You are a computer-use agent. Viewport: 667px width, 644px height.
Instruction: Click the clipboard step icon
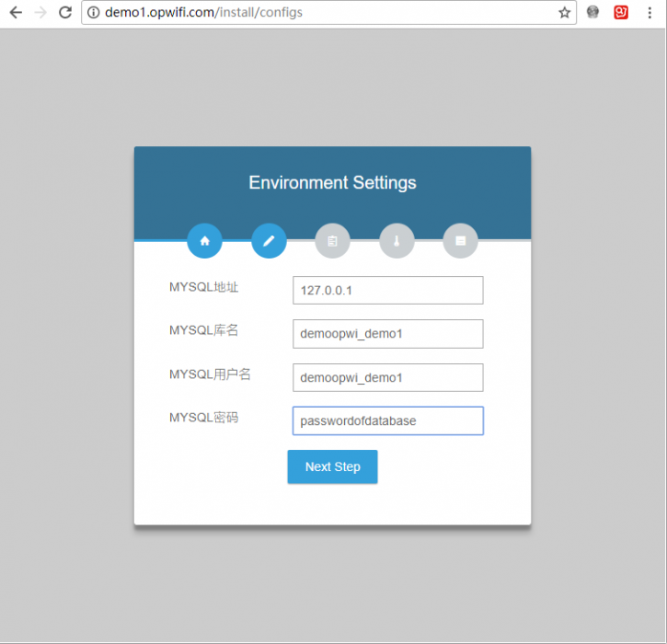click(333, 241)
